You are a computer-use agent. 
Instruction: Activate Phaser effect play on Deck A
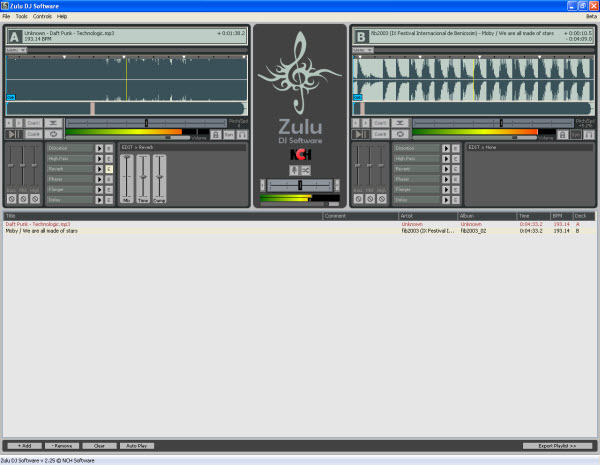coord(99,179)
